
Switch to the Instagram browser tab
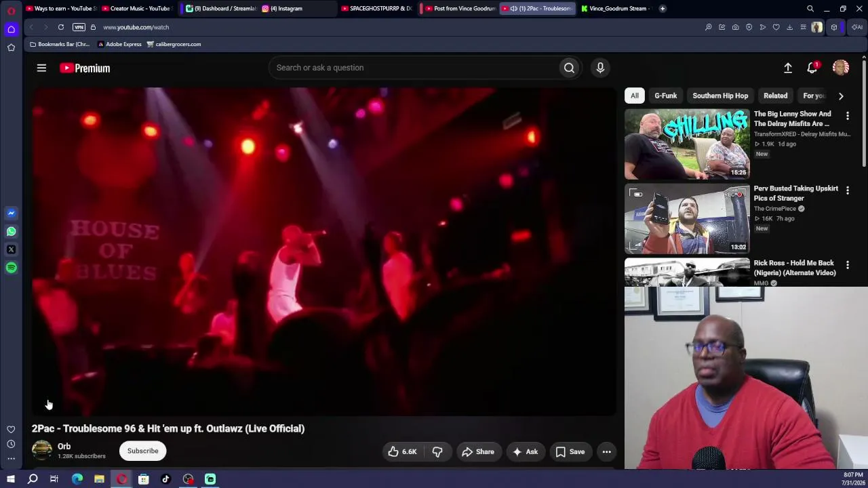tap(296, 9)
